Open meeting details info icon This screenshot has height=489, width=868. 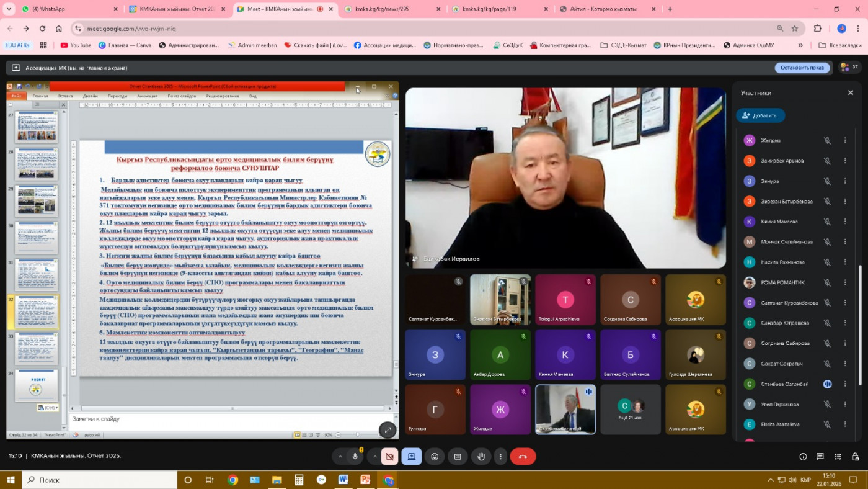tap(803, 457)
